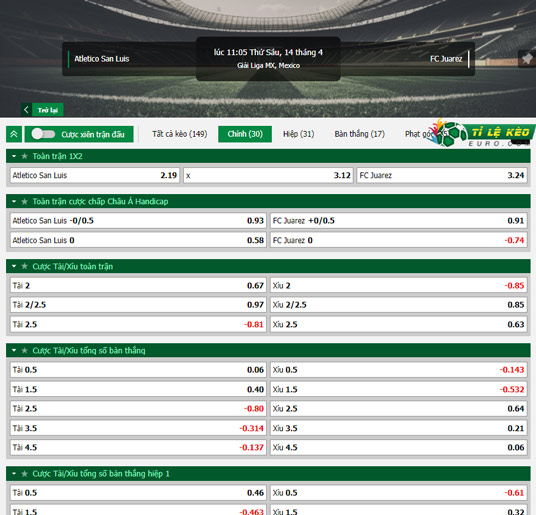The height and width of the screenshot is (515, 536).
Task: Collapse the Châu Á Handicap section arrow
Action: [x=14, y=201]
